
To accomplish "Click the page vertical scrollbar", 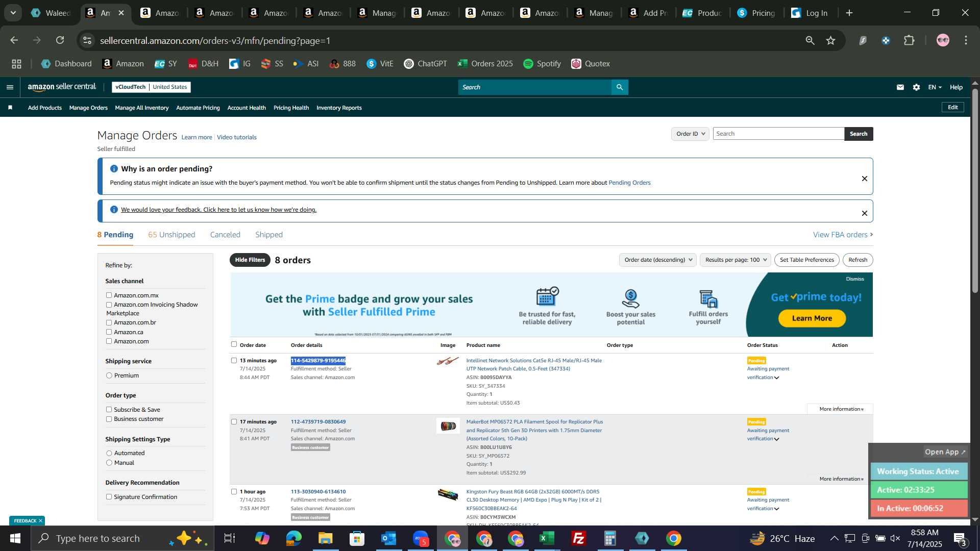I will (975, 191).
